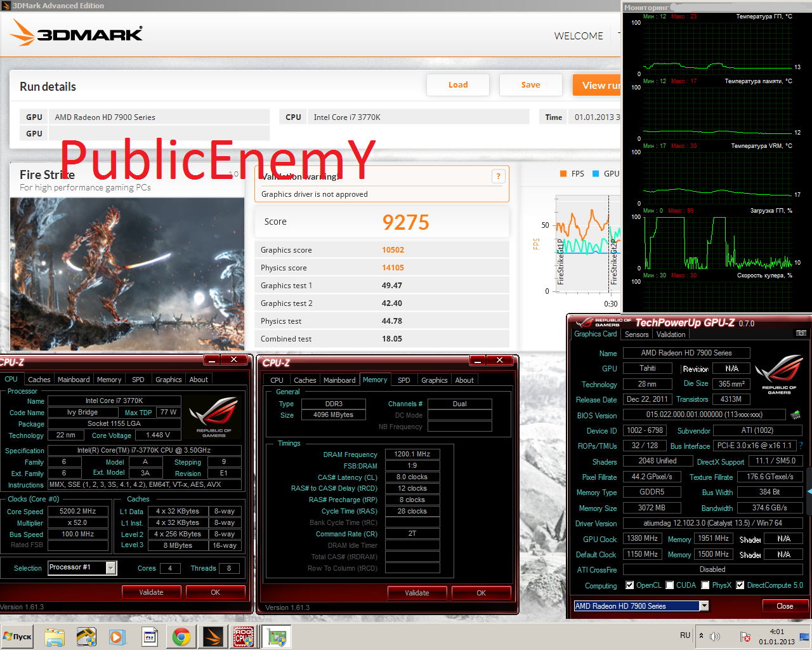Open Caches tab in right CPU-Z window
The width and height of the screenshot is (812, 650).
coord(305,380)
